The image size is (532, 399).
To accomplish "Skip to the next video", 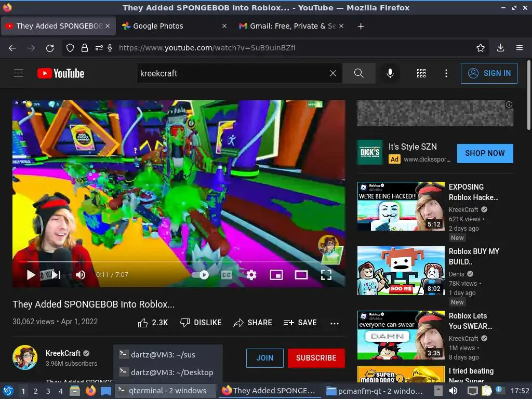I will click(56, 275).
